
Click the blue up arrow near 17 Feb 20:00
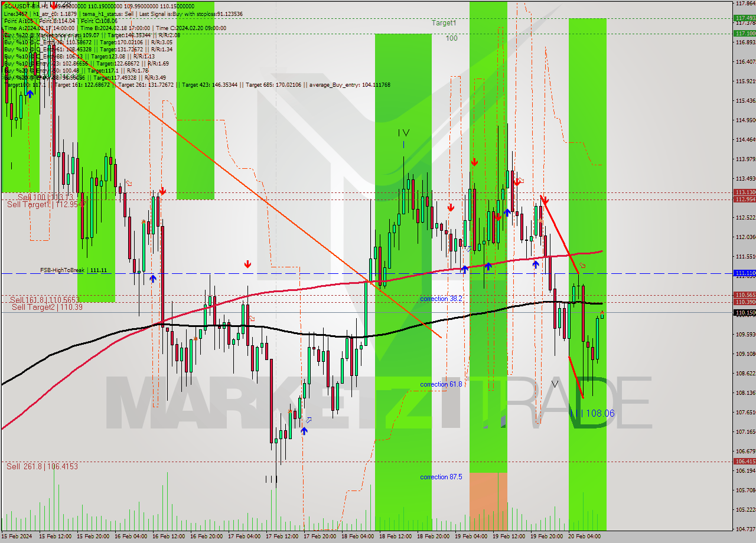tap(304, 431)
